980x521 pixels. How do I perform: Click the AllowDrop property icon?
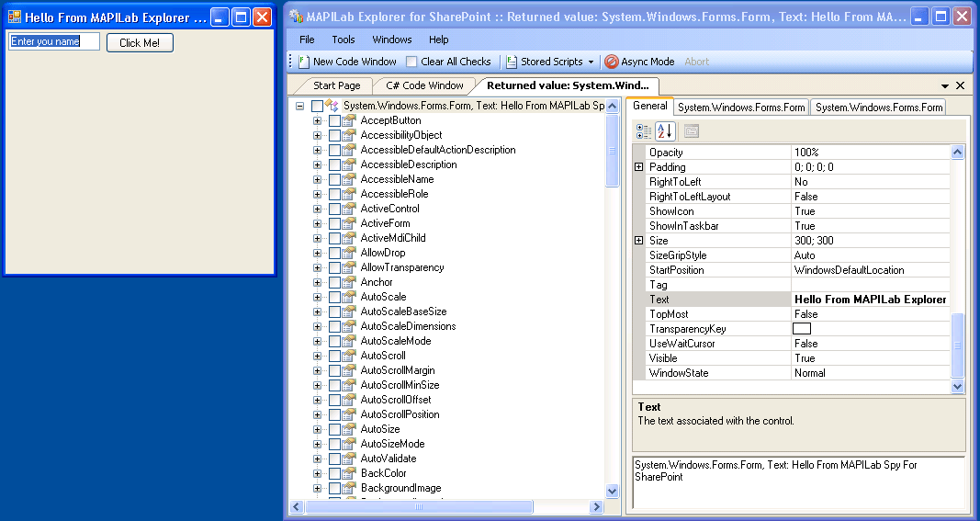click(349, 253)
